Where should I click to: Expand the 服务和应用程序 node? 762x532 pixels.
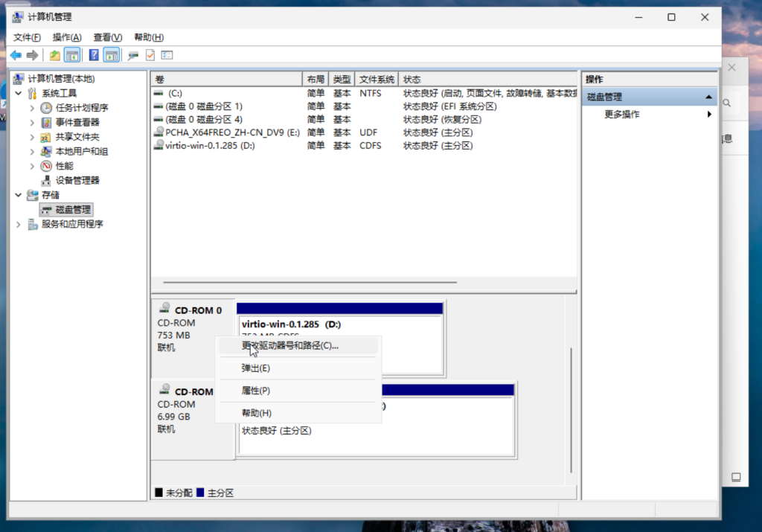pos(19,224)
